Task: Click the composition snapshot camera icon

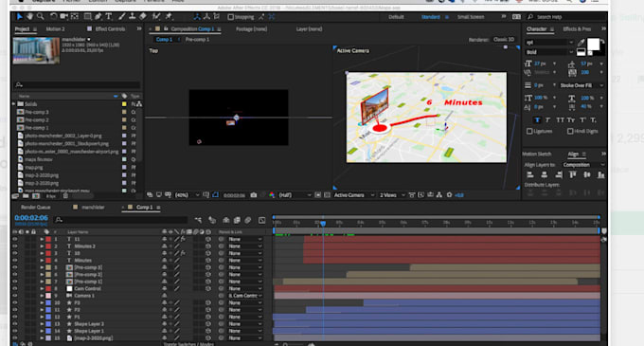Action: point(254,194)
